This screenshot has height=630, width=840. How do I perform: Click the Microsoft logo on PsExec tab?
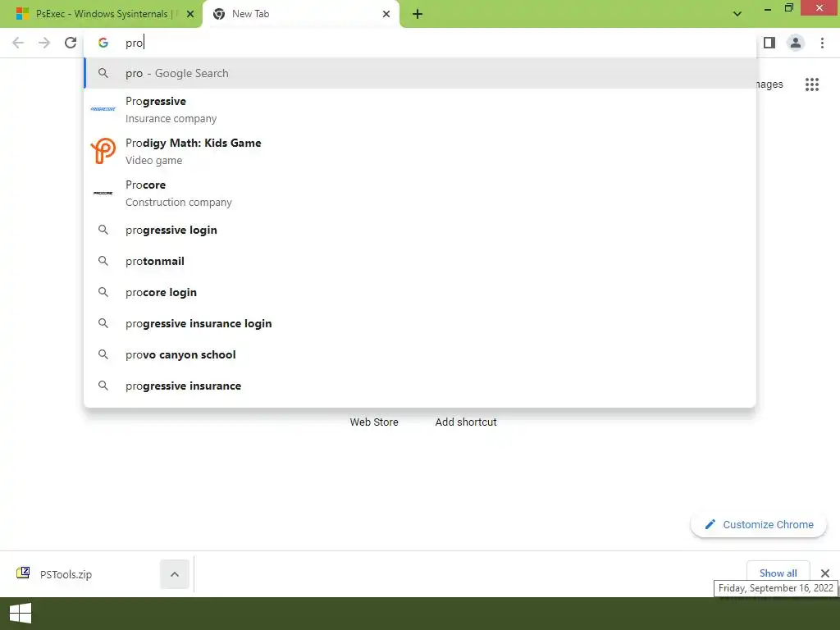22,14
